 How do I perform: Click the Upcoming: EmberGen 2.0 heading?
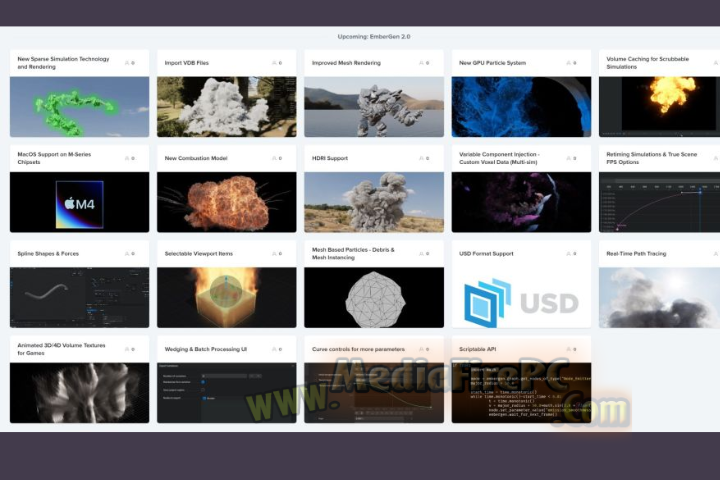374,37
